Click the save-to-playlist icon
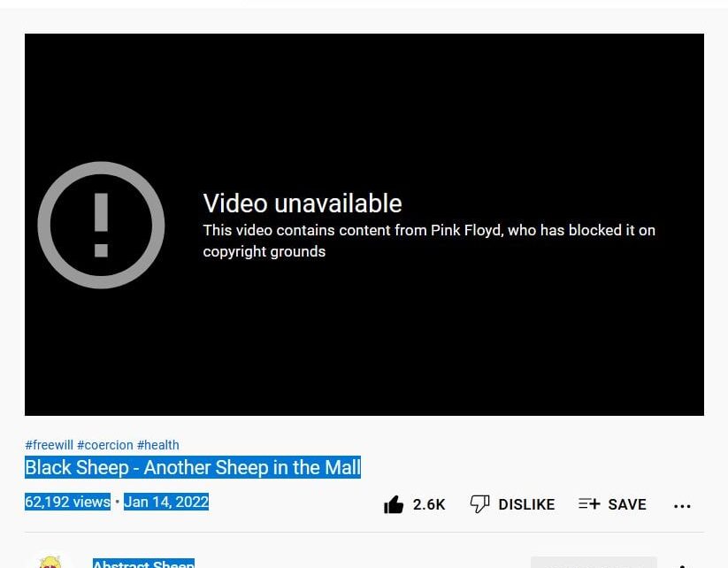The height and width of the screenshot is (568, 728). tap(589, 503)
